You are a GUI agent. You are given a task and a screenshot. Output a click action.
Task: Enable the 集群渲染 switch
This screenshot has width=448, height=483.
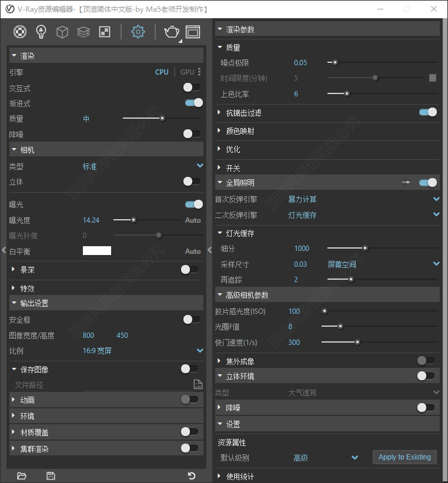pyautogui.click(x=189, y=448)
